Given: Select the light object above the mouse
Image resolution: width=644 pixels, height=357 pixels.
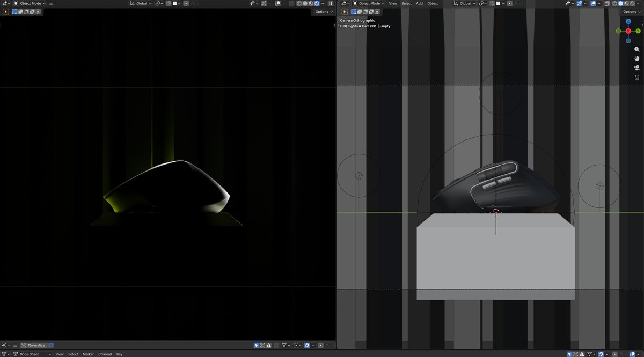Looking at the screenshot, I should pyautogui.click(x=500, y=93).
